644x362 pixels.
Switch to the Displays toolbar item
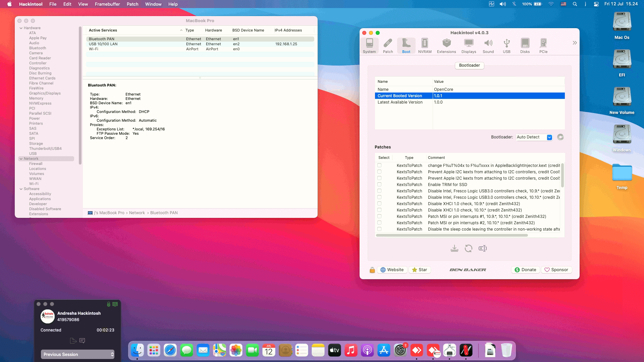[469, 46]
